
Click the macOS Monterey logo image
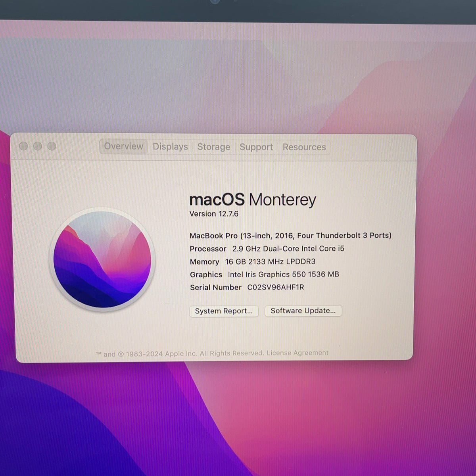(102, 259)
